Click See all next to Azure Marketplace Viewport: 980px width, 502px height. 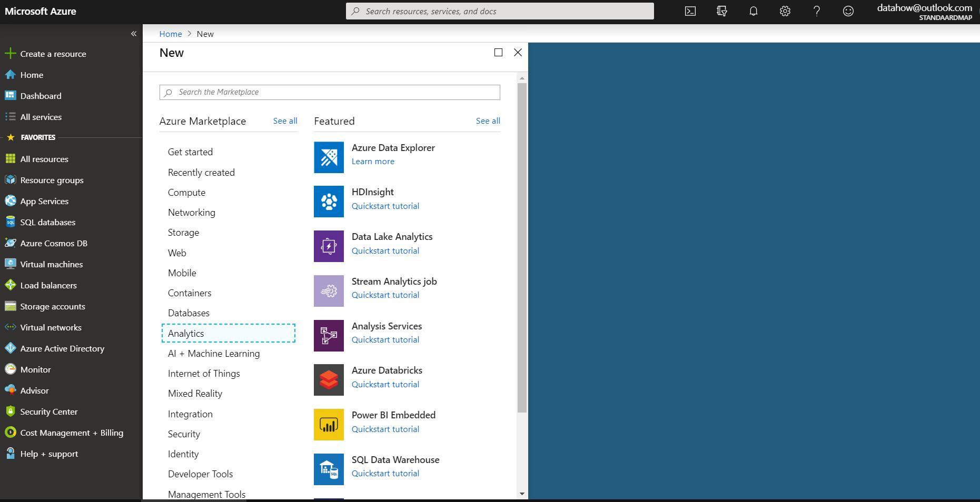point(285,121)
